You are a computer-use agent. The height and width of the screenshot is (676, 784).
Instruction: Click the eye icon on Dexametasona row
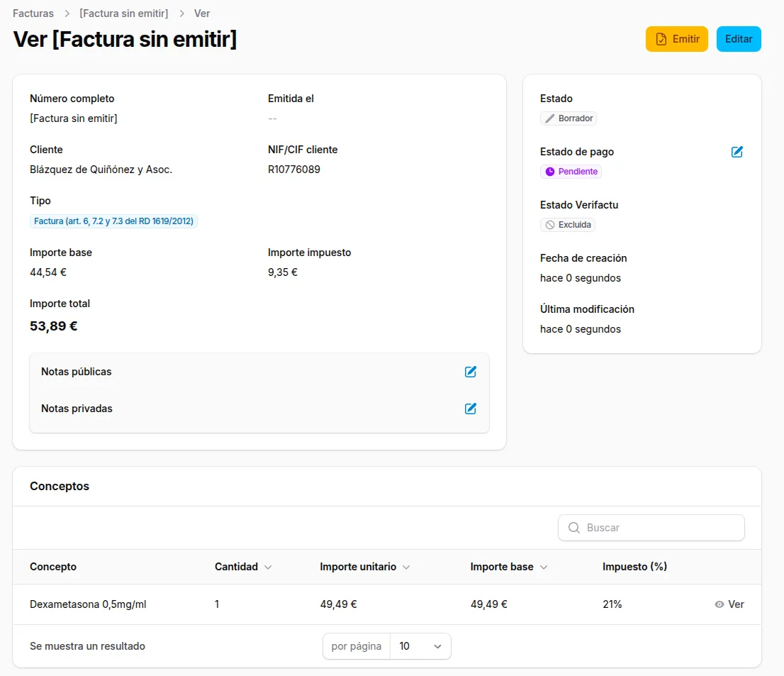pyautogui.click(x=719, y=604)
